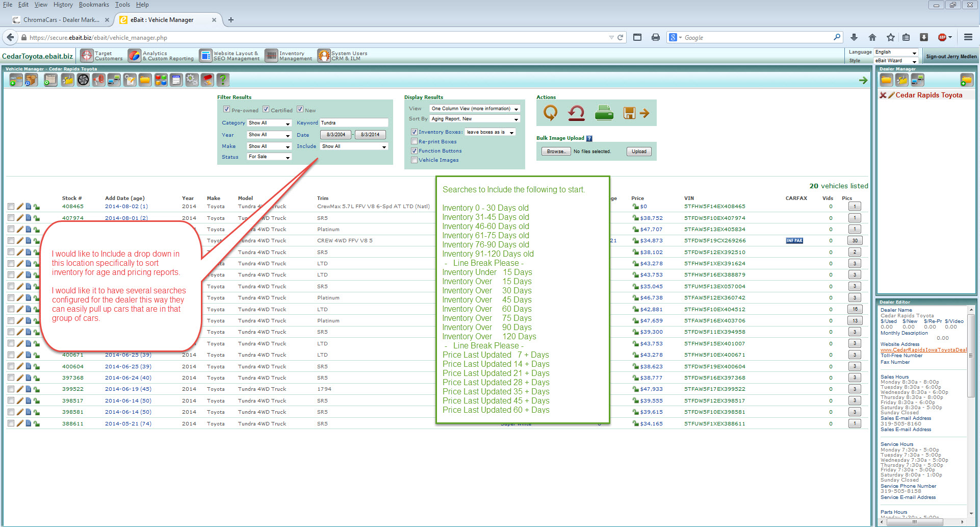
Task: Click the green printer action icon
Action: pos(604,113)
